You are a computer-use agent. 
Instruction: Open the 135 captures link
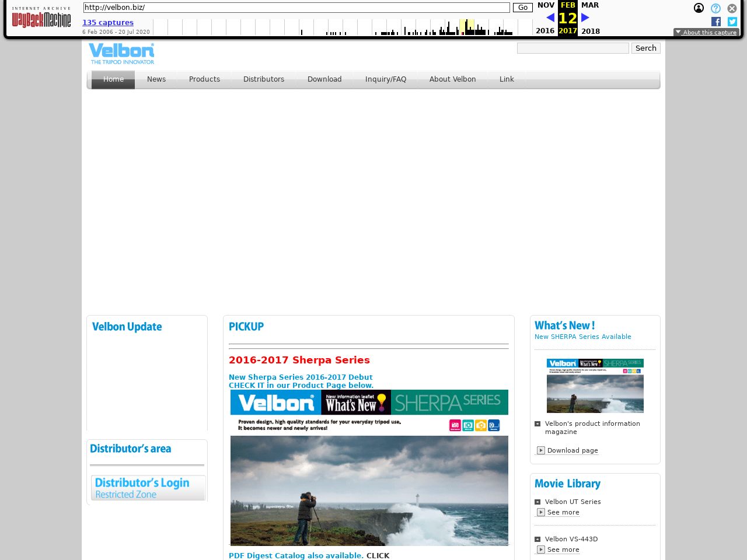point(108,23)
